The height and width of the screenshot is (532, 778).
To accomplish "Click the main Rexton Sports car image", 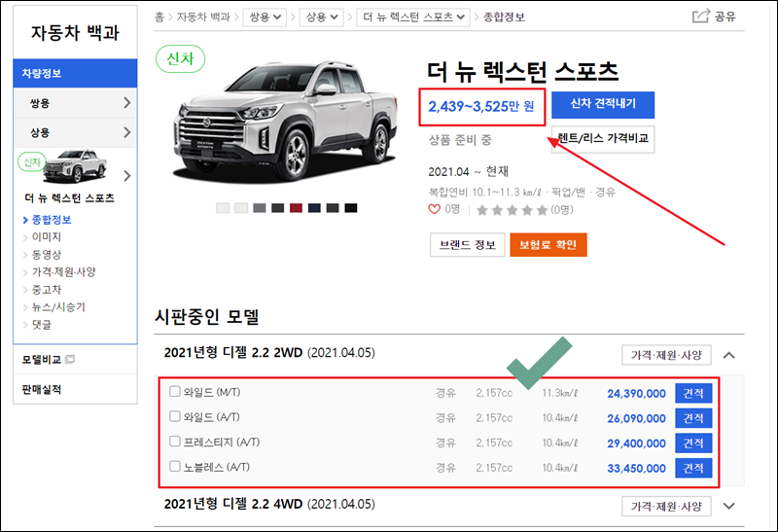I will click(x=285, y=122).
